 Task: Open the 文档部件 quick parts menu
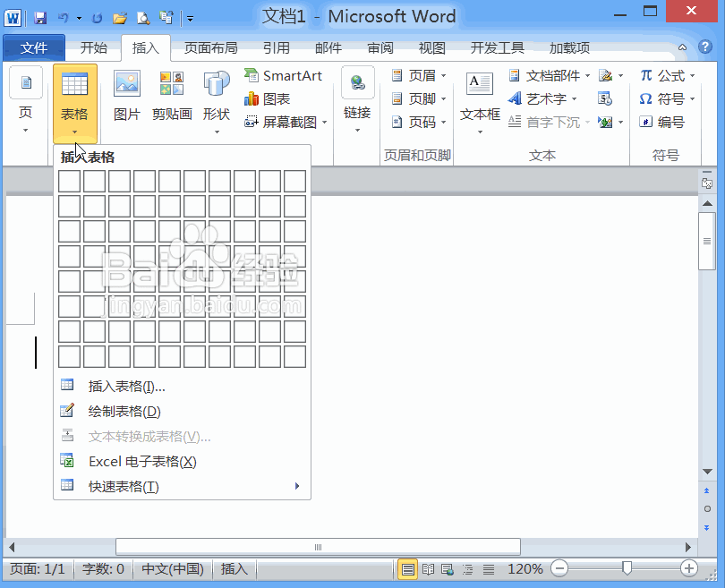coord(550,75)
